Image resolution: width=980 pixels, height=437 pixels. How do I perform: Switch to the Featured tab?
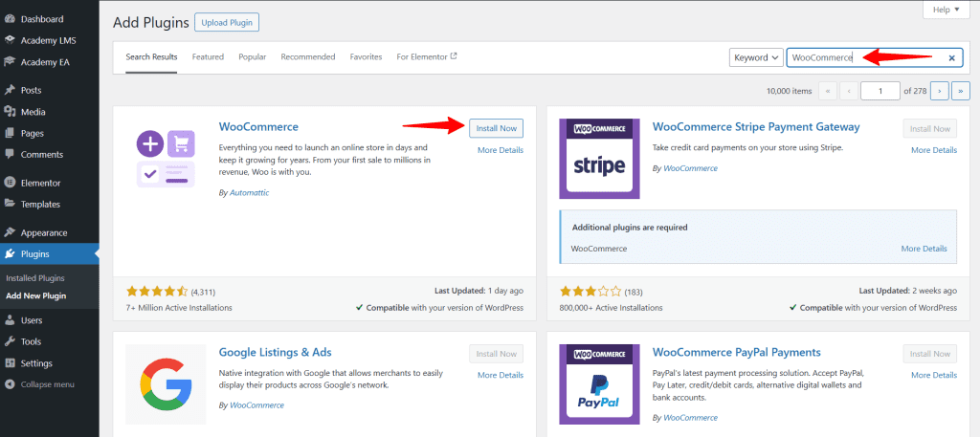(x=208, y=56)
